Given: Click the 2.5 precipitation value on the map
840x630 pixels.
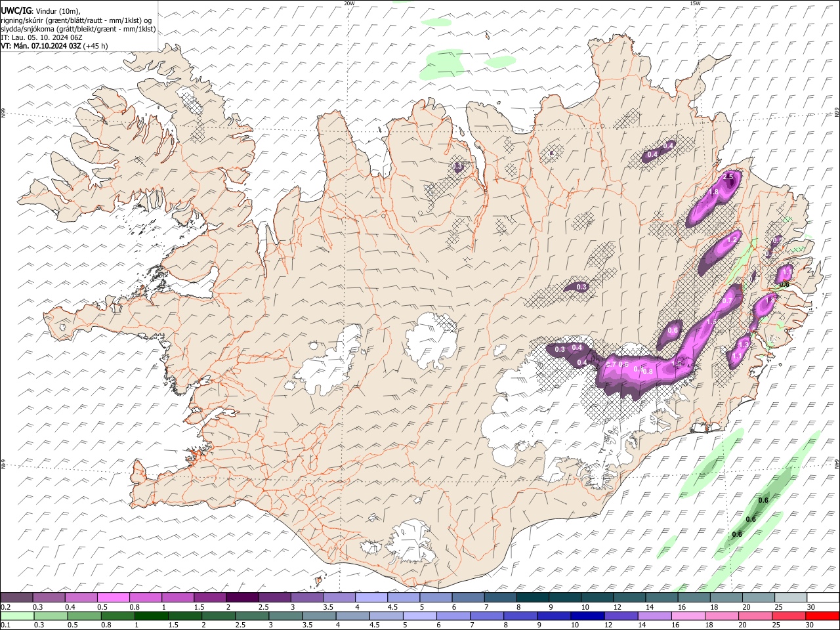Looking at the screenshot, I should pyautogui.click(x=728, y=177).
